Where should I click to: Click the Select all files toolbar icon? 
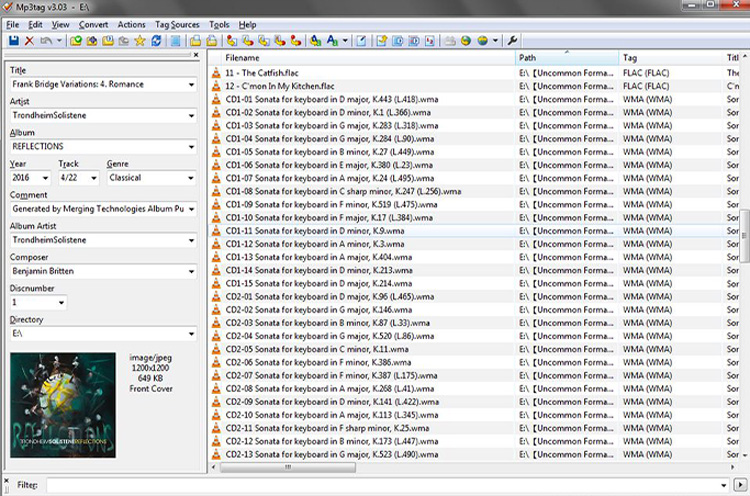click(x=176, y=41)
